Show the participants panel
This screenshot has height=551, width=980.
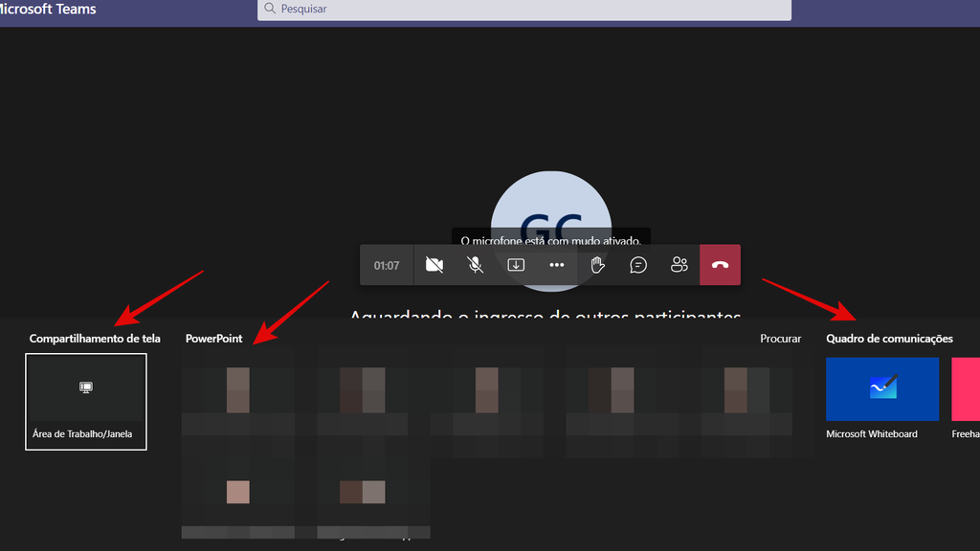[x=679, y=265]
